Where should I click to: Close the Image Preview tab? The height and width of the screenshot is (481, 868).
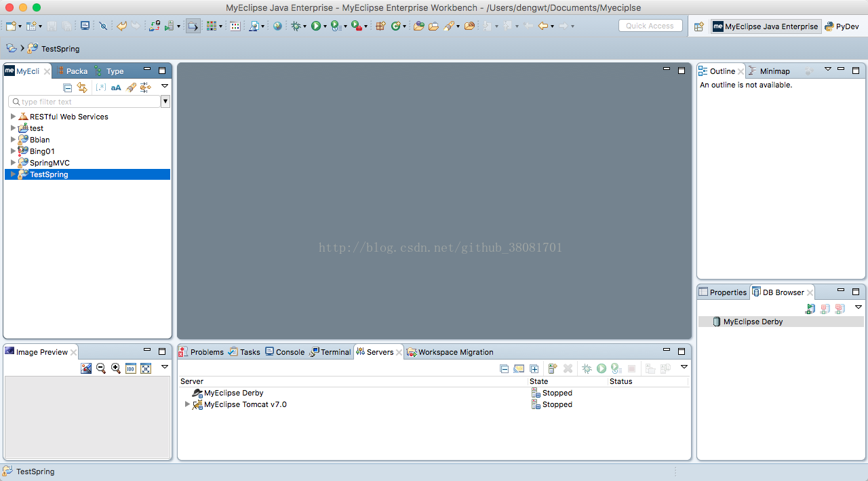74,352
